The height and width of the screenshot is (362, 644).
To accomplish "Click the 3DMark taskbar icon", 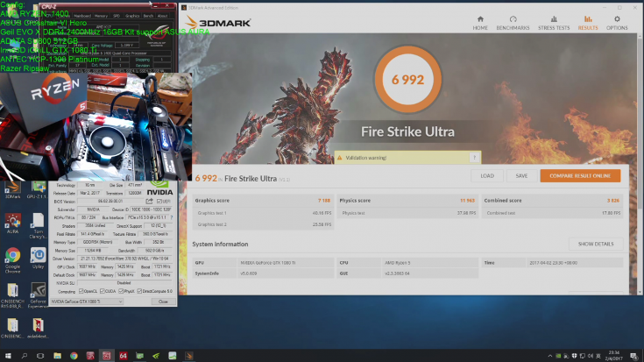I will [x=189, y=356].
